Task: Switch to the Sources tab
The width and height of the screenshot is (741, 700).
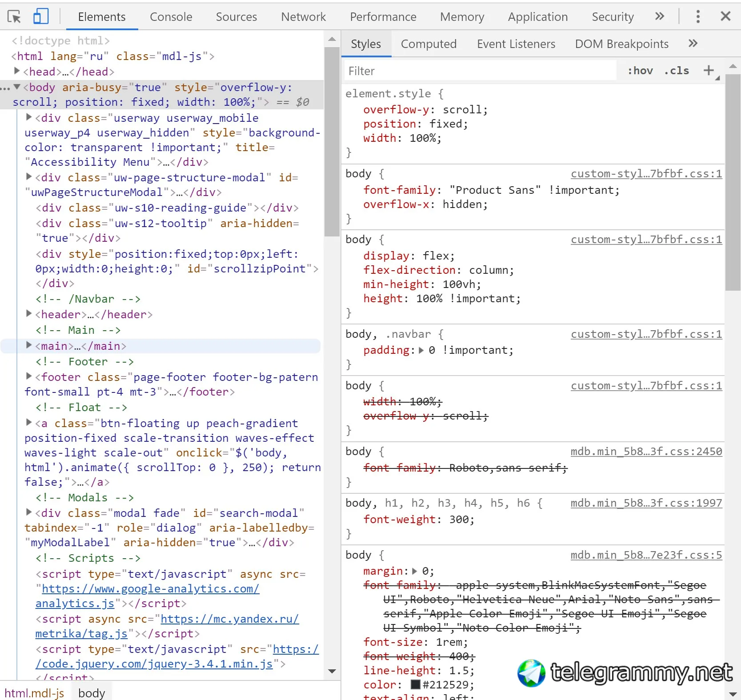Action: 236,17
